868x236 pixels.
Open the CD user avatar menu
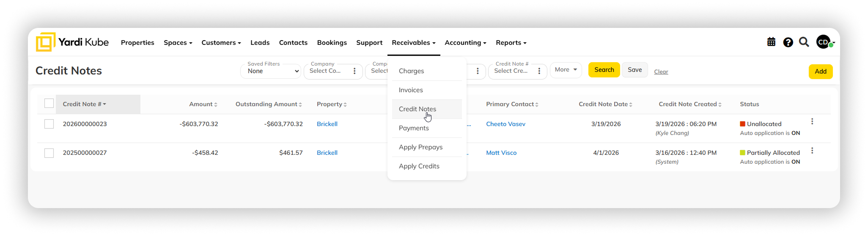824,42
